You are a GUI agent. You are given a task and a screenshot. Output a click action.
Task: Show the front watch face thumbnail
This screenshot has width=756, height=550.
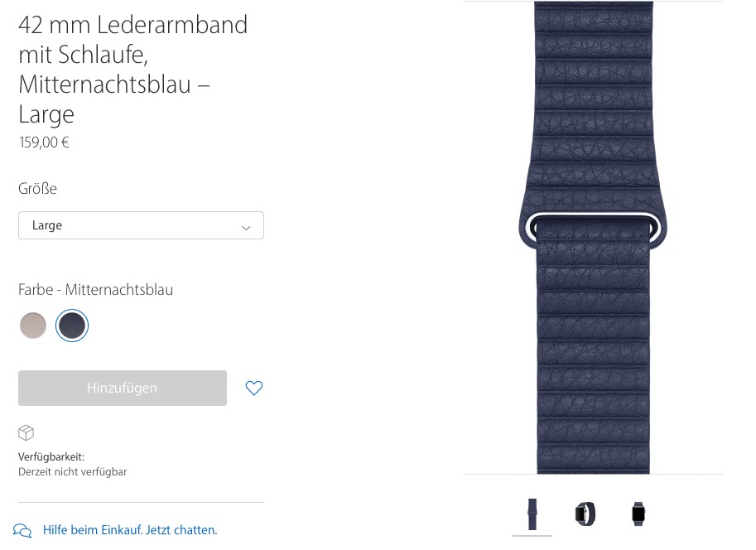pyautogui.click(x=638, y=514)
